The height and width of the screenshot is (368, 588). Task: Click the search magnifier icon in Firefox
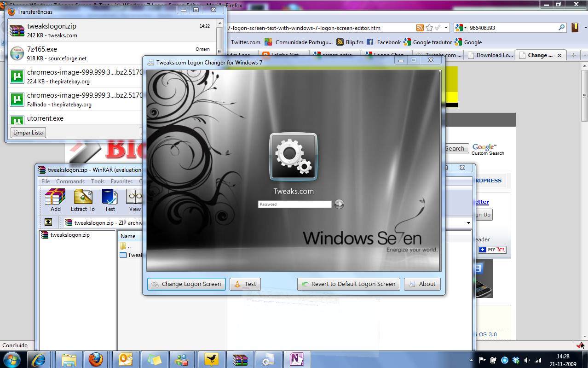(561, 28)
